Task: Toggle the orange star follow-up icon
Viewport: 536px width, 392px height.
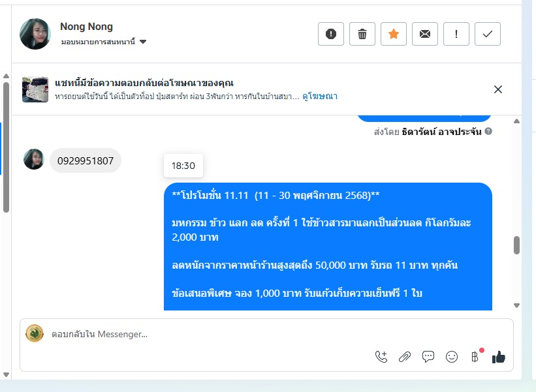Action: coord(394,34)
